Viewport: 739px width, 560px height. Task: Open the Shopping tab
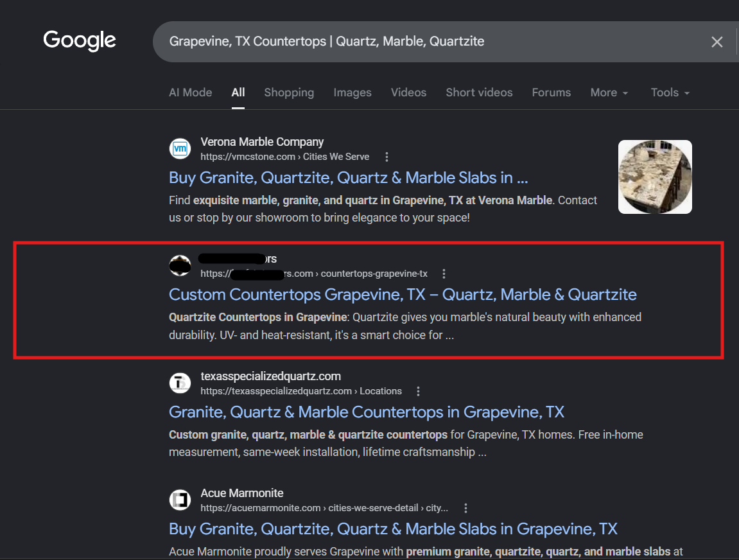289,92
